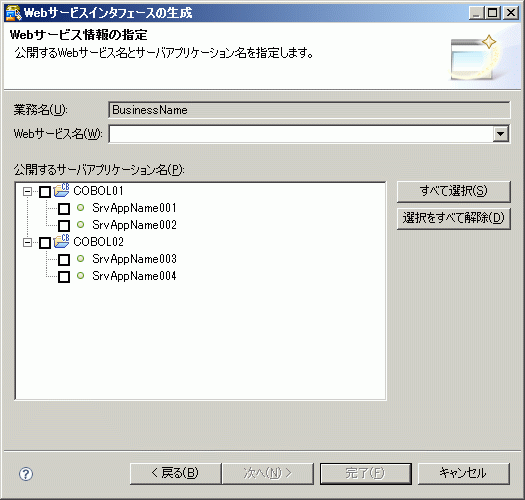Check the COBOL02 checkbox
This screenshot has width=525, height=500.
tap(45, 243)
